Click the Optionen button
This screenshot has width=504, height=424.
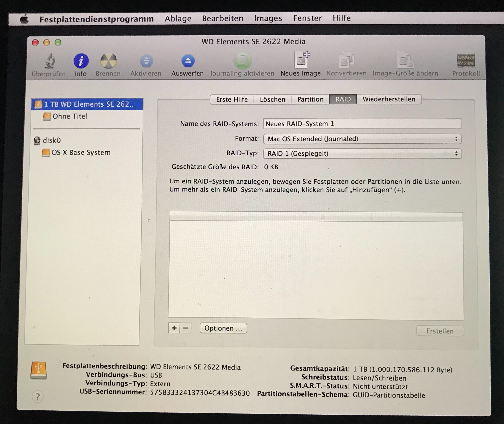[223, 328]
